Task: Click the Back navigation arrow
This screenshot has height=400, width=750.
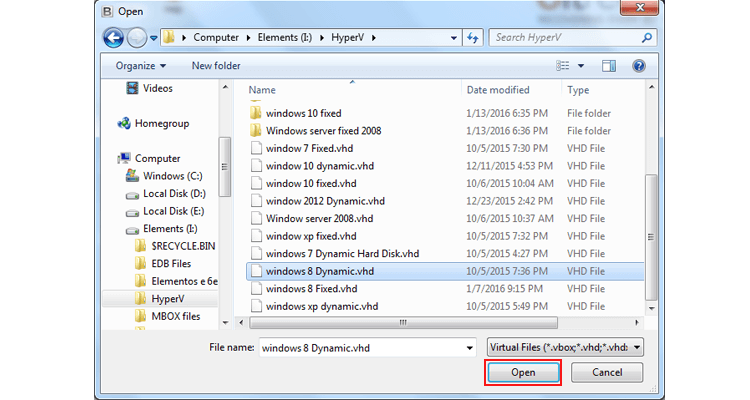Action: click(113, 38)
